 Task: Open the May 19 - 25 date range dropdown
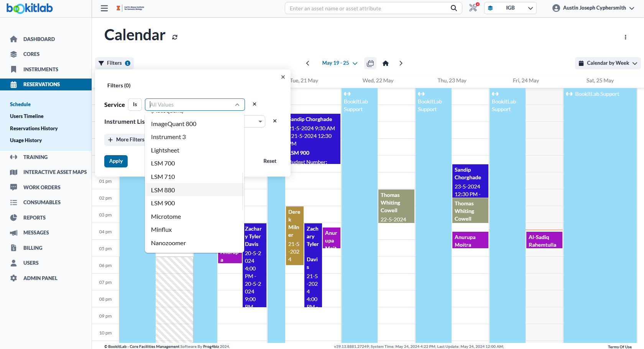pos(340,63)
